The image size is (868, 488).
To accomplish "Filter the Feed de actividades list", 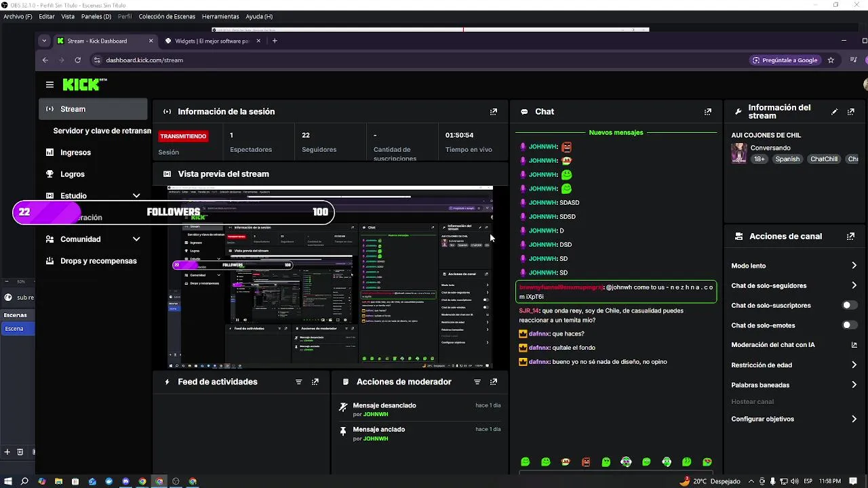I will pos(299,382).
